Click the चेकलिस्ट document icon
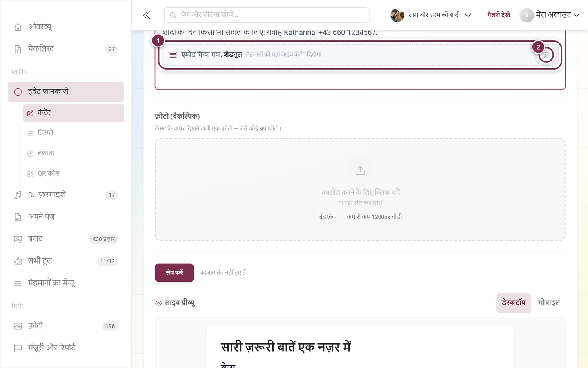Image resolution: width=588 pixels, height=368 pixels. coord(18,49)
